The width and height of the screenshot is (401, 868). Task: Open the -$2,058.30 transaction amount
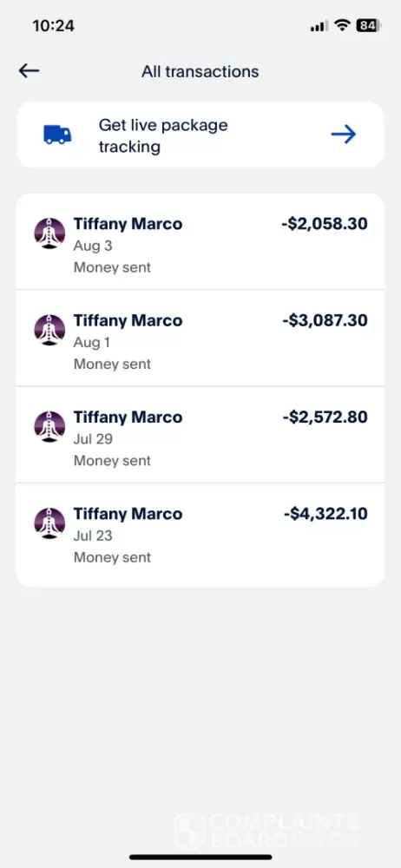tap(325, 224)
